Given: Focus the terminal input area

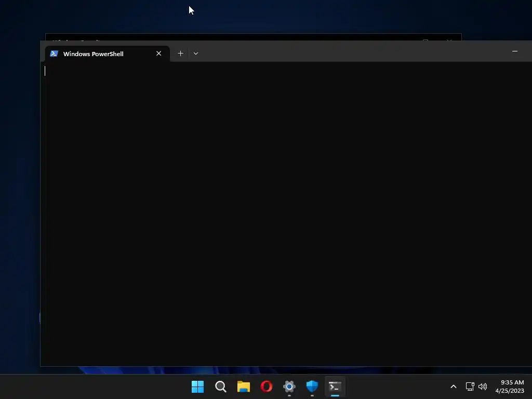Looking at the screenshot, I should [x=286, y=214].
